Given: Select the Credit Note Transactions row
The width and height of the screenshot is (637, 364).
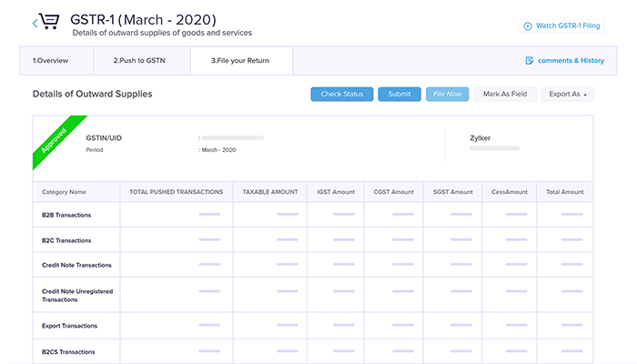Looking at the screenshot, I should click(x=76, y=265).
